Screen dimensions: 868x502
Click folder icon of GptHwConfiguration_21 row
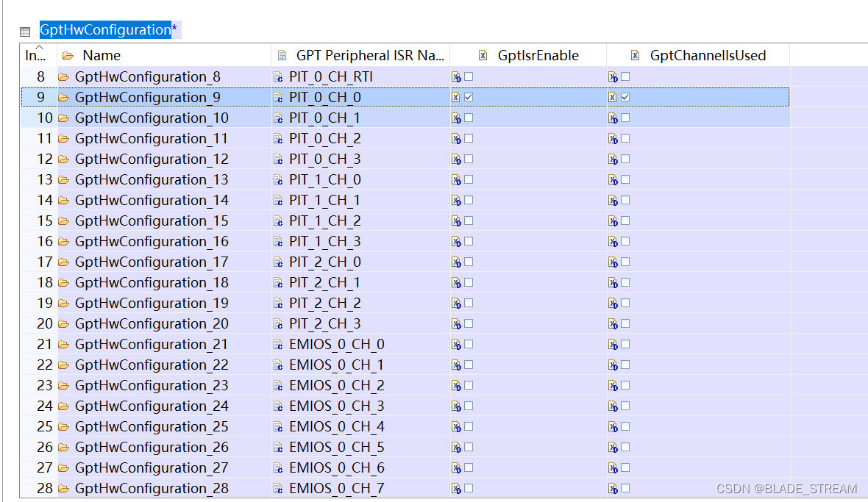(x=64, y=345)
